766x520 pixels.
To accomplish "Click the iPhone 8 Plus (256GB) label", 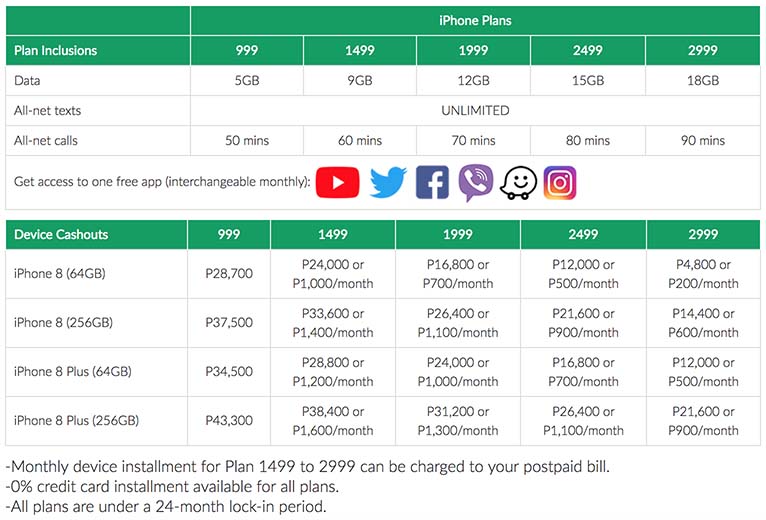I will [76, 421].
